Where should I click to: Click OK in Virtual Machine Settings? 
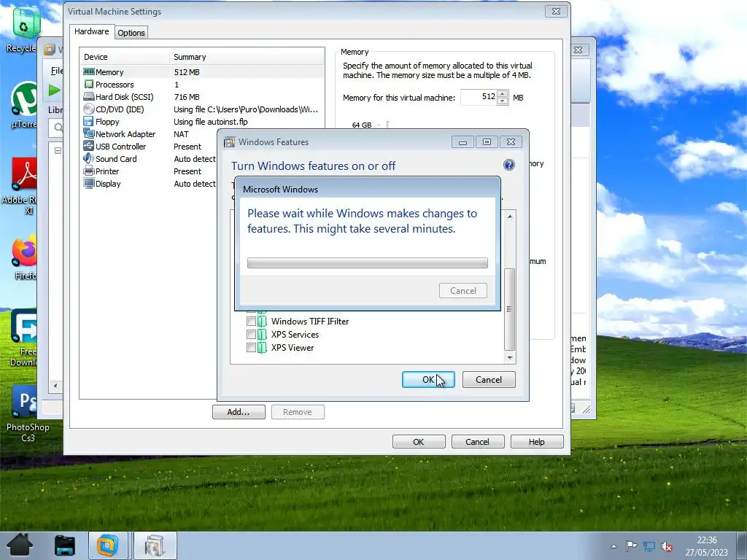click(419, 441)
